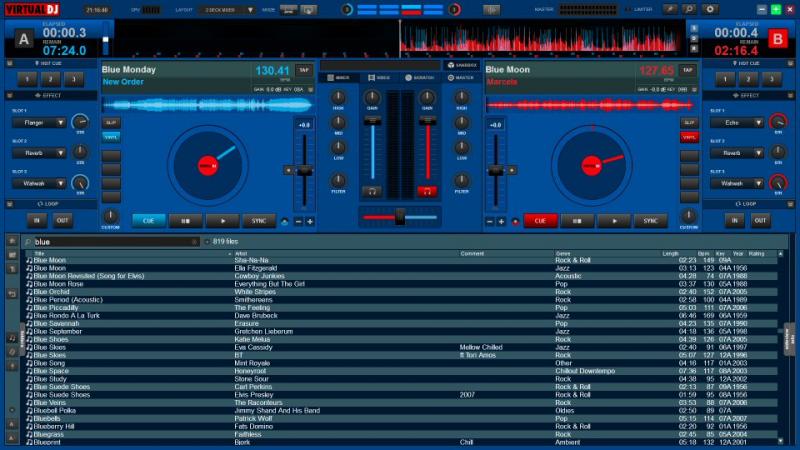Start playback on deck B

(614, 220)
